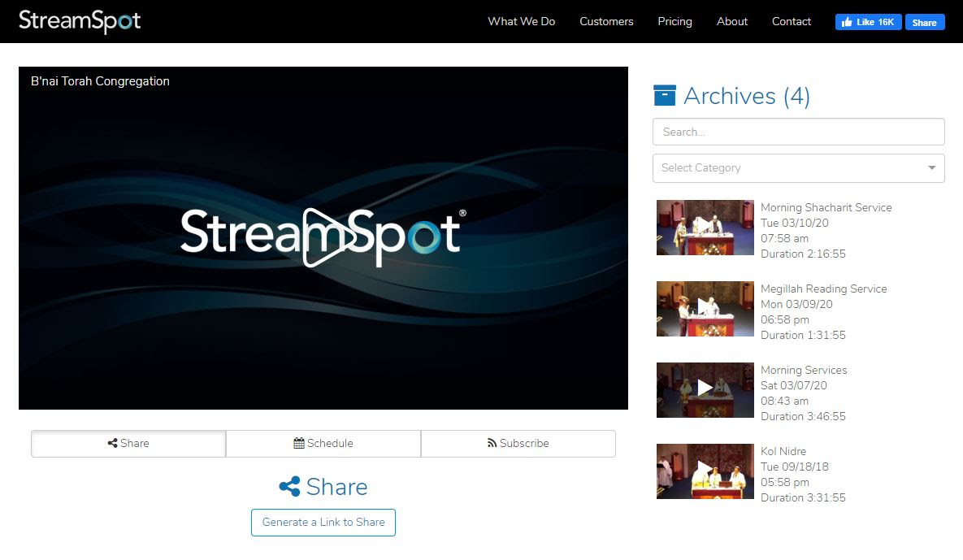This screenshot has height=560, width=963.
Task: Click the Facebook Share button
Action: [924, 22]
